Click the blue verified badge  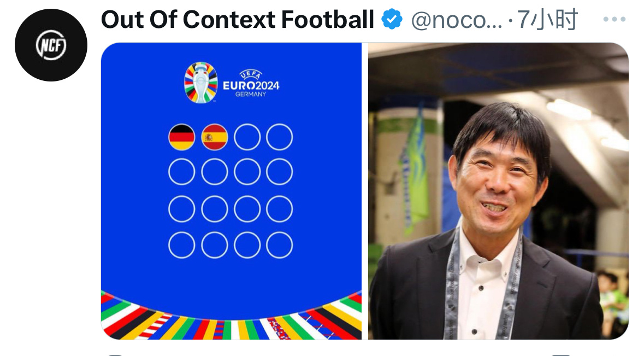(x=392, y=19)
